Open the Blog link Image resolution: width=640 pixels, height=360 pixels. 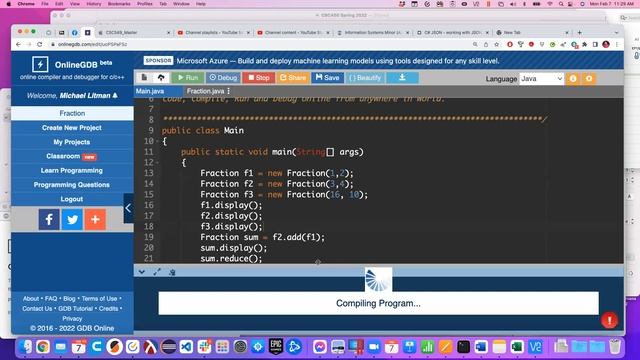pos(69,299)
